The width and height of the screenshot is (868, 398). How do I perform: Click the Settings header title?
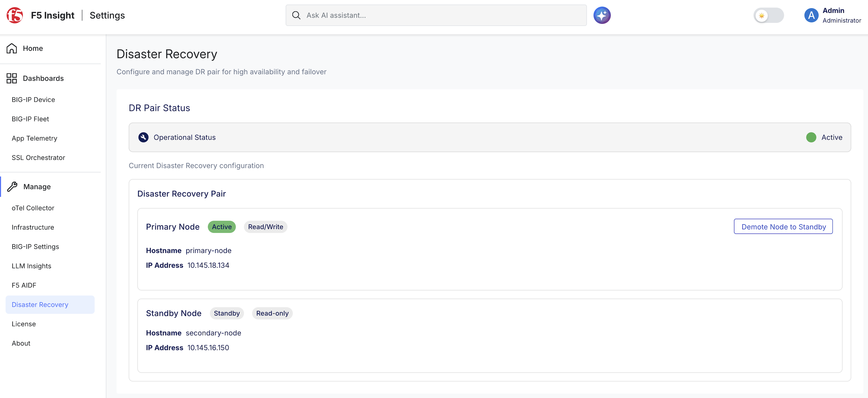point(107,15)
